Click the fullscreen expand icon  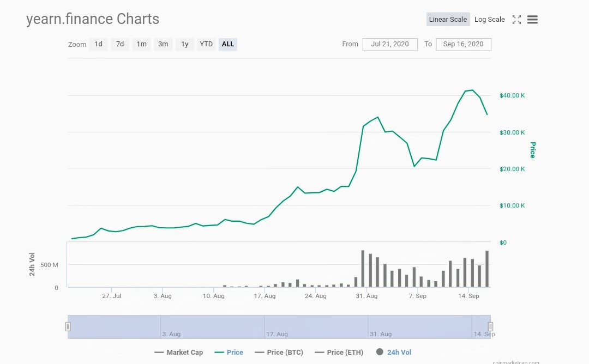pos(516,20)
